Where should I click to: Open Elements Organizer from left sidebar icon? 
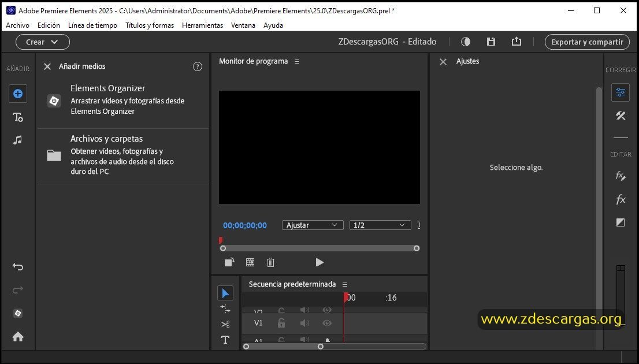click(17, 313)
